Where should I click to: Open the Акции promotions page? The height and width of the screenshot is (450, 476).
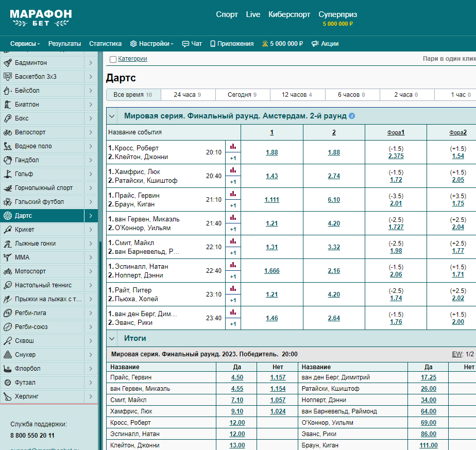(325, 44)
